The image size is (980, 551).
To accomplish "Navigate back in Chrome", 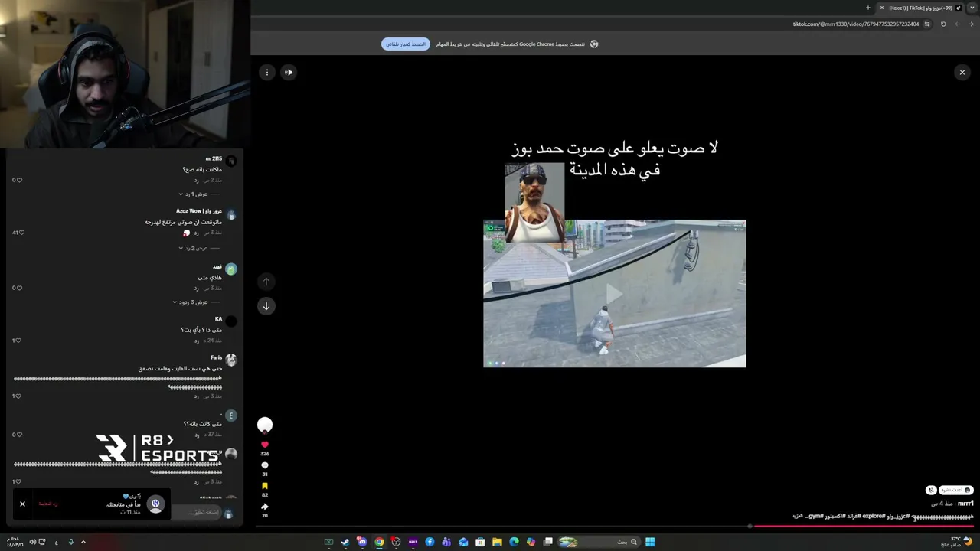I will pyautogui.click(x=971, y=24).
